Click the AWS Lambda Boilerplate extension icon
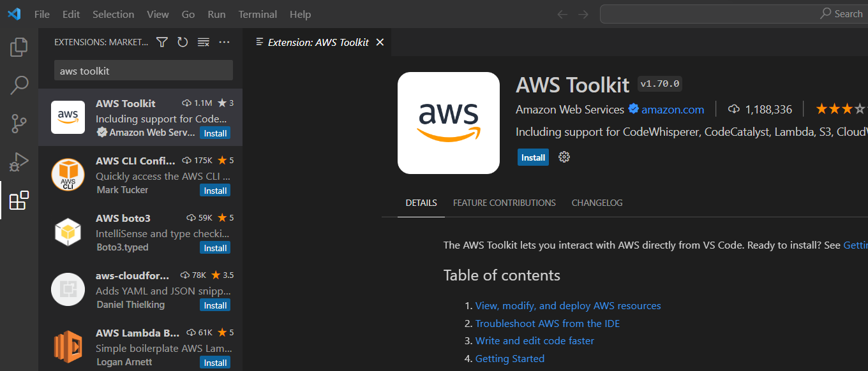The image size is (868, 371). coord(68,347)
